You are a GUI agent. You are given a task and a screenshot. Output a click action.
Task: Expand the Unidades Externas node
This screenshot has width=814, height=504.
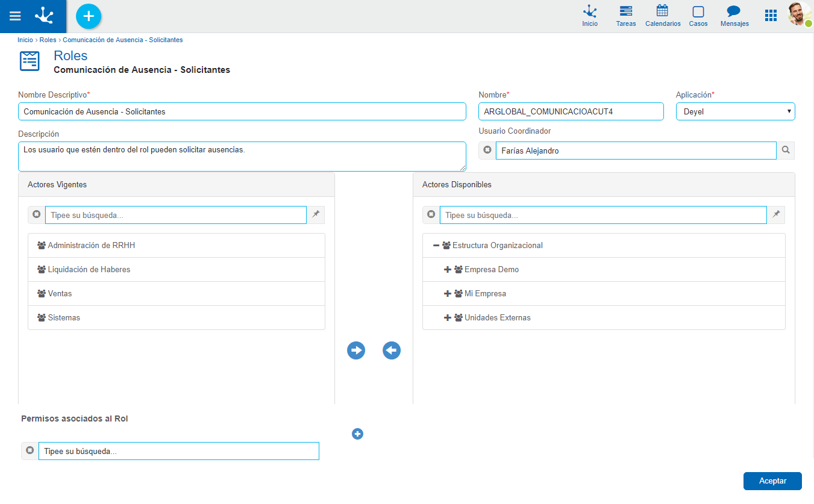click(448, 318)
